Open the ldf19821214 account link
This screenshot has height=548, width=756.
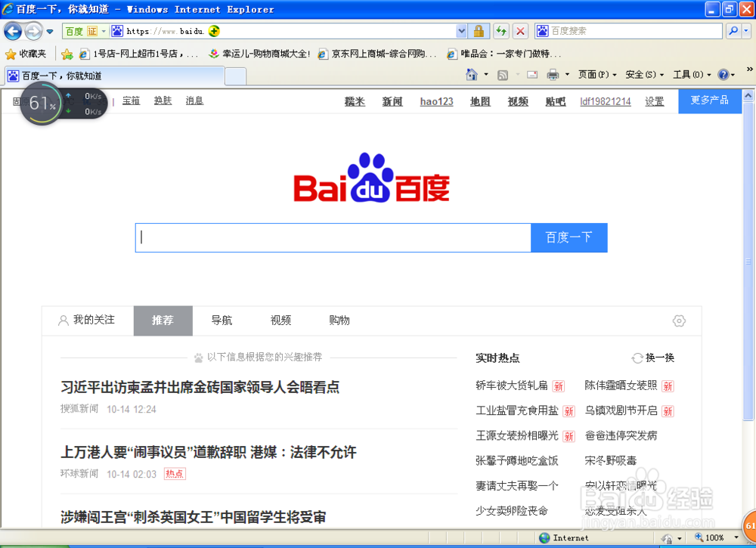605,101
